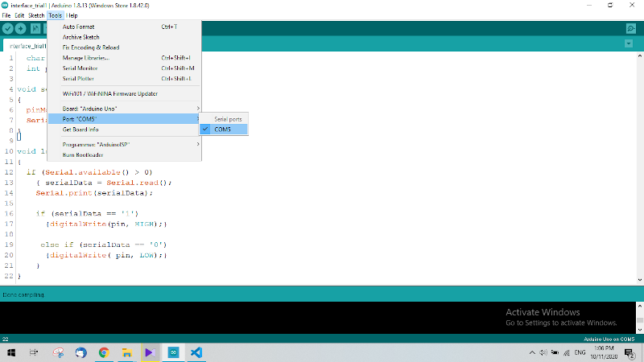Open the taskbar clock and date
644x362 pixels.
coord(604,352)
